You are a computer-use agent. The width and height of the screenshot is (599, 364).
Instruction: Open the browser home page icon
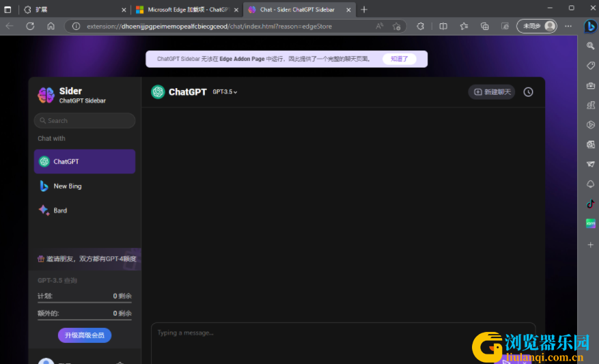click(51, 26)
